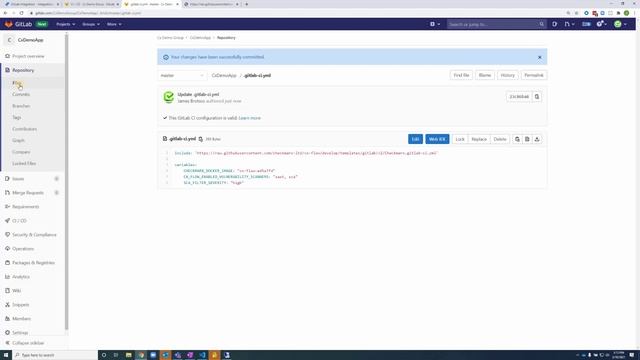Click the CI / CD rocket icon
The image size is (640, 360).
(7, 220)
